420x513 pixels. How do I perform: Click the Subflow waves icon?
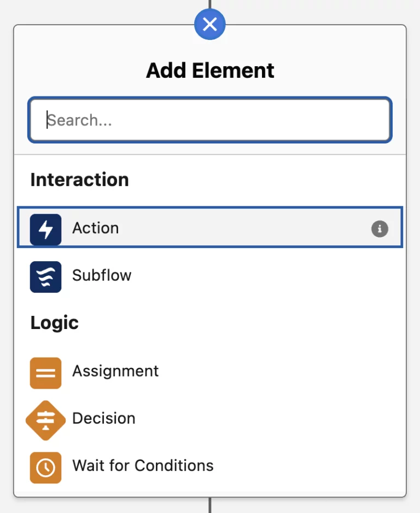click(46, 276)
